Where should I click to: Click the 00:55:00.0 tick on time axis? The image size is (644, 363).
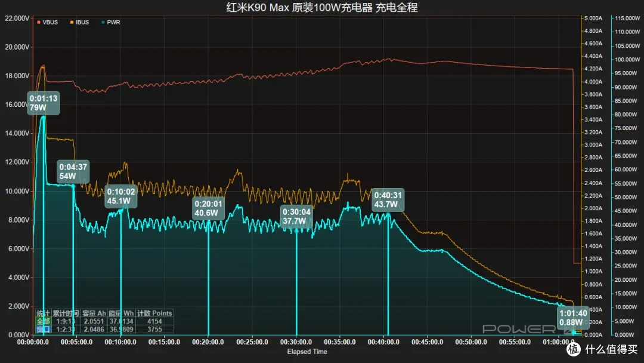515,342
